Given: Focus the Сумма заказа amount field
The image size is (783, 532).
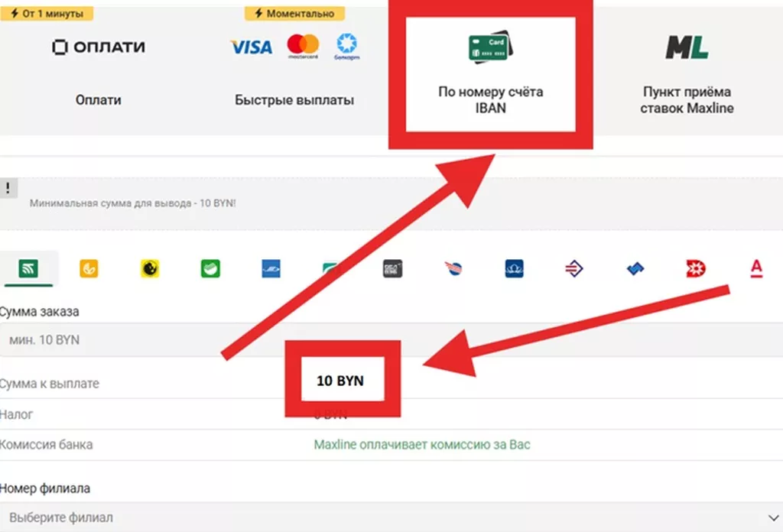Looking at the screenshot, I should point(391,340).
